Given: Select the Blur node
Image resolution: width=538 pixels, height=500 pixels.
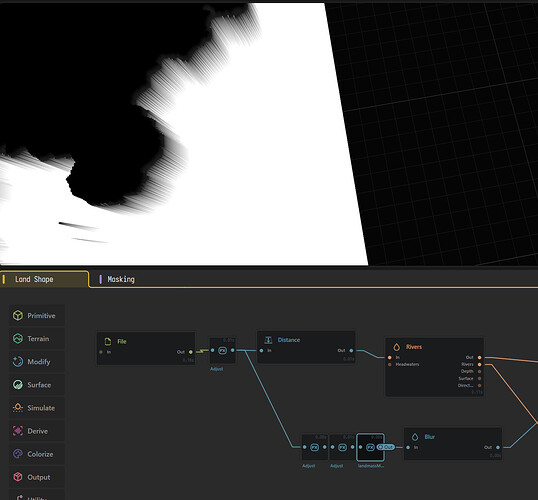Looking at the screenshot, I should (453, 443).
